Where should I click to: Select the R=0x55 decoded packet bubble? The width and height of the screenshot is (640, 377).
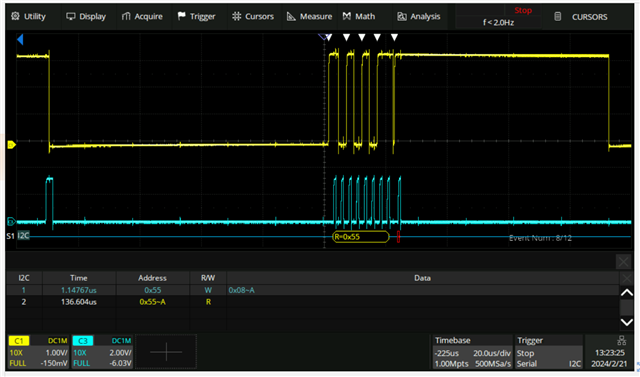point(361,237)
